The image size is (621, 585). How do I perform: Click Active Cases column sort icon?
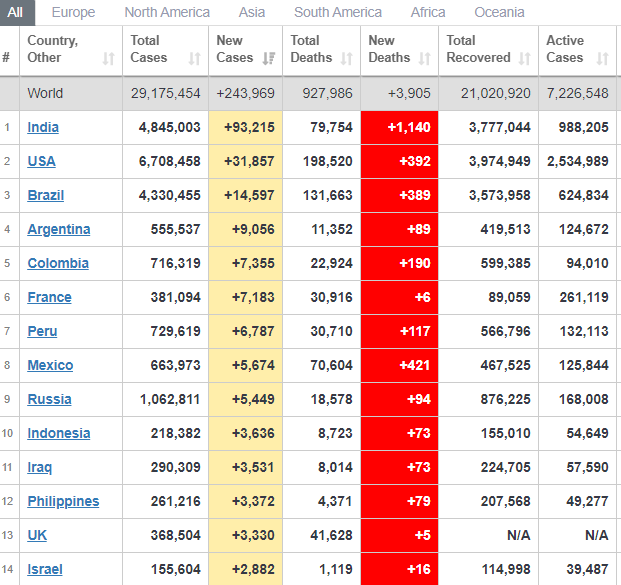pos(602,59)
